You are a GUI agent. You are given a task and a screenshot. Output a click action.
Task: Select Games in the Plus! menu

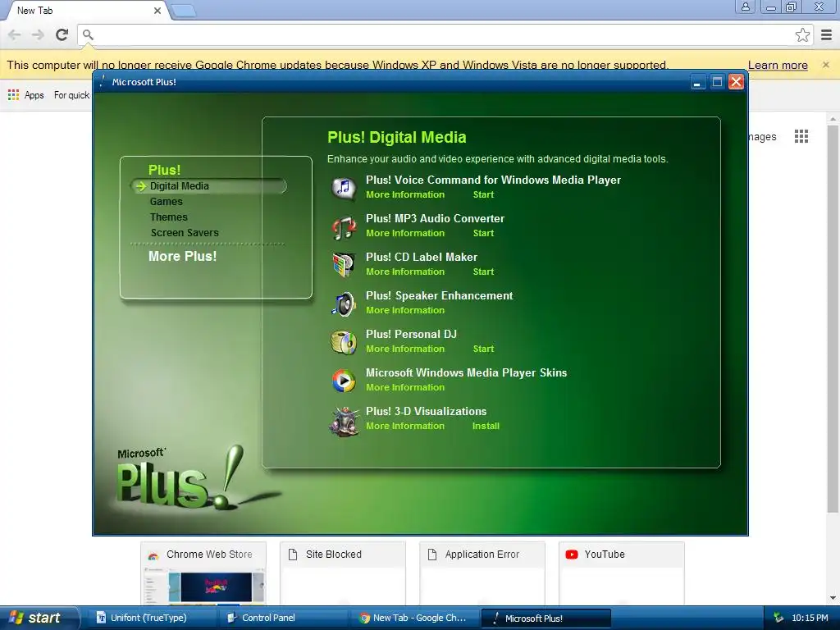(166, 202)
